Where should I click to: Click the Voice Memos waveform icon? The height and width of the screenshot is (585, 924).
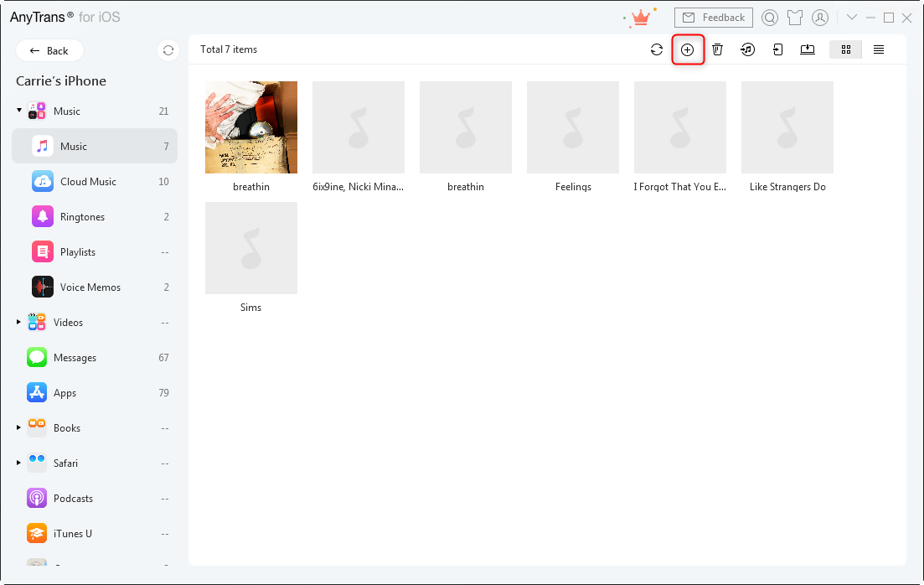[x=43, y=287]
